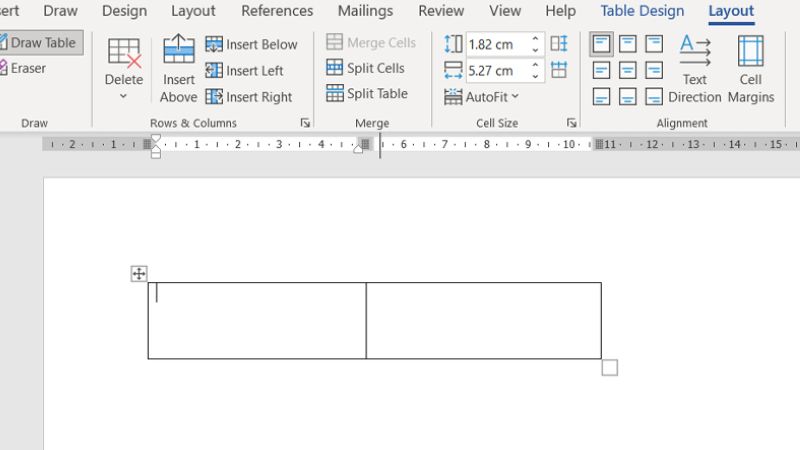800x450 pixels.
Task: Click the Text Direction icon
Action: (694, 50)
